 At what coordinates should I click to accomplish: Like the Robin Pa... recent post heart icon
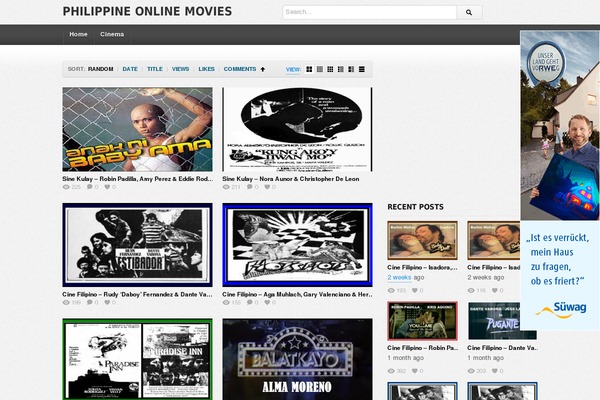(415, 371)
